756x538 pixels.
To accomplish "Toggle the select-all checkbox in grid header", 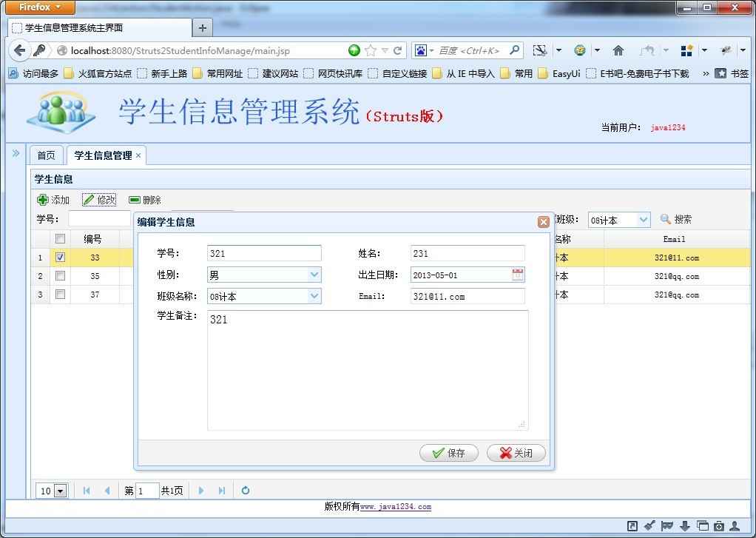I will 60,238.
